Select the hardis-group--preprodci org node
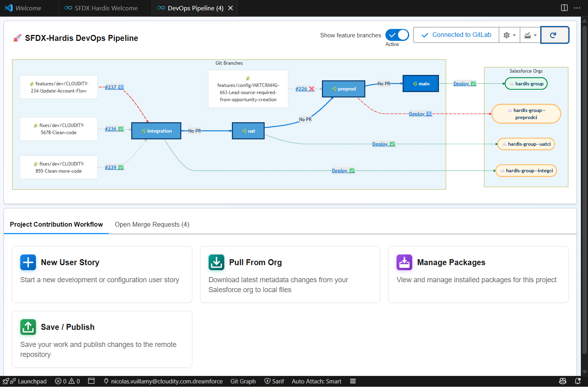Viewport: 588px width, 387px height. [x=526, y=114]
